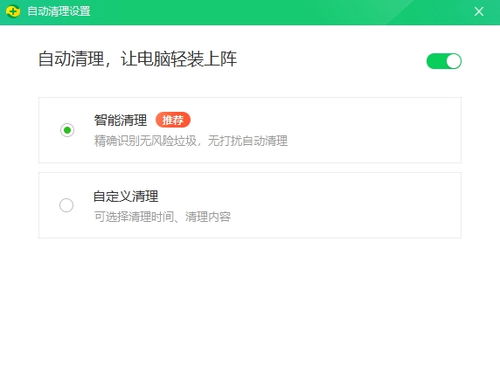The width and height of the screenshot is (500, 373).
Task: Click the white knob of the toggle switch
Action: pos(453,61)
